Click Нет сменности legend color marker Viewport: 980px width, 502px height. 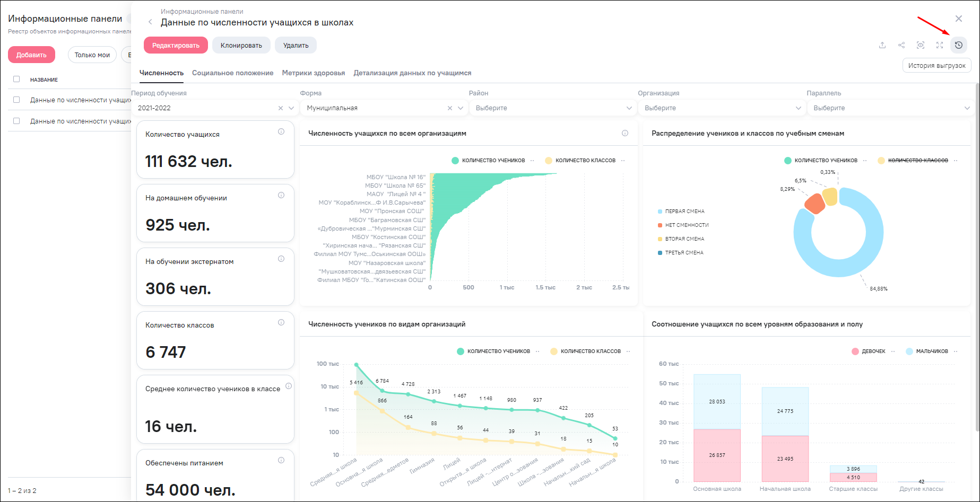[x=660, y=225]
